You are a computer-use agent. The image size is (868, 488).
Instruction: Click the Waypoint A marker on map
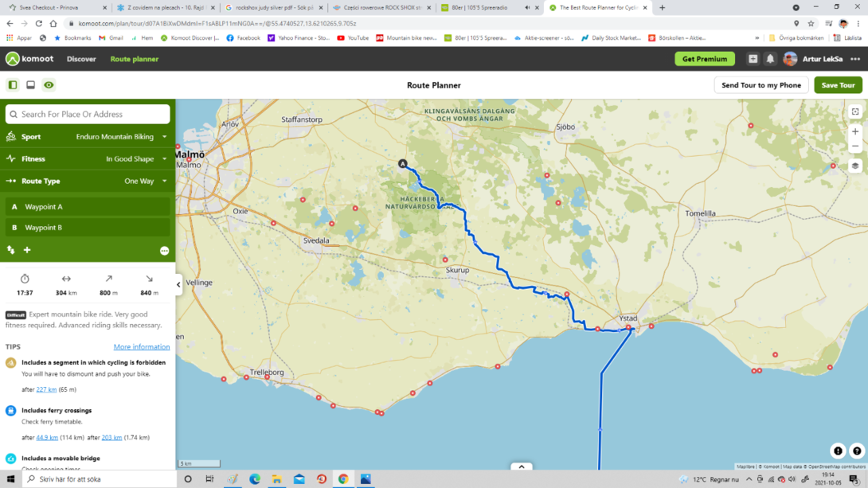pos(403,164)
